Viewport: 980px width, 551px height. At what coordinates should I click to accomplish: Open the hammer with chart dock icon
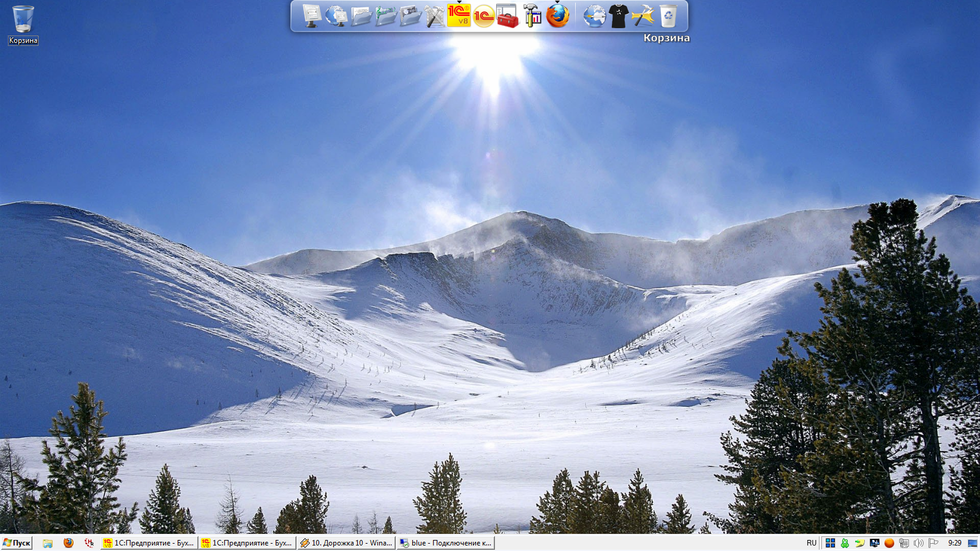(532, 16)
